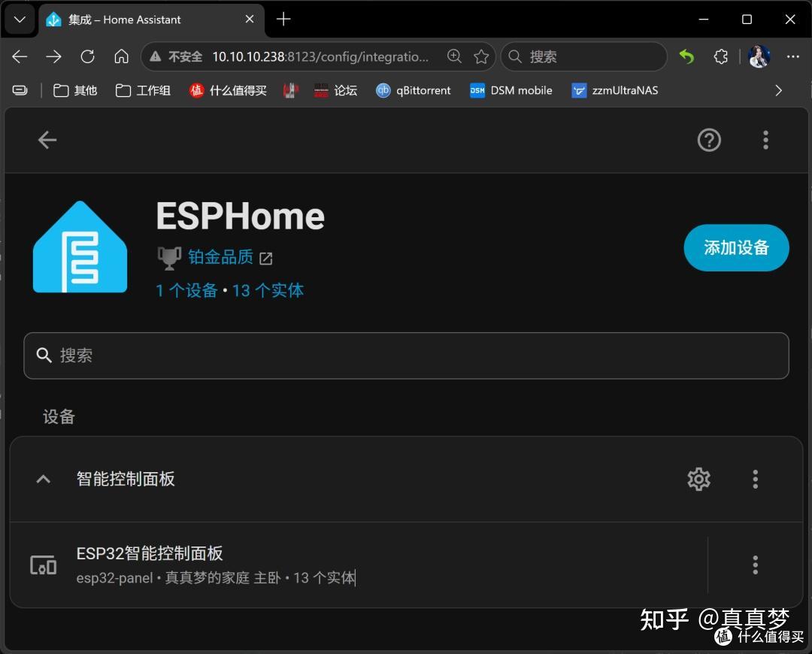This screenshot has height=654, width=812.
Task: Click the ESPHome logo
Action: [x=80, y=247]
